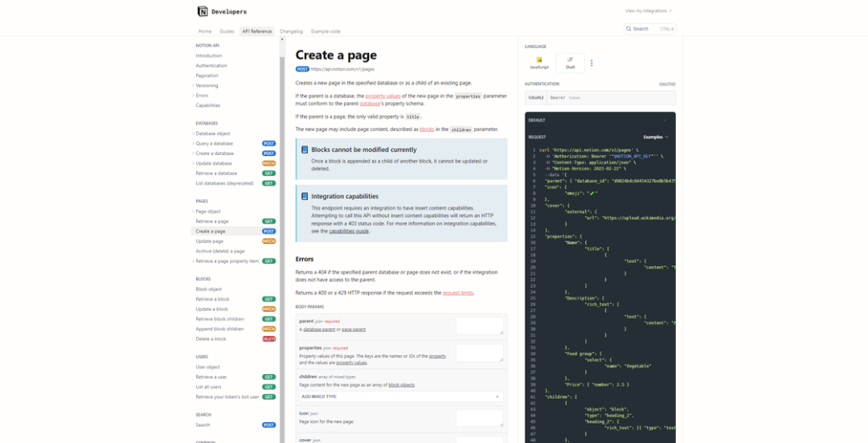This screenshot has width=868, height=443.
Task: Follow the blocks link in description
Action: tap(427, 129)
